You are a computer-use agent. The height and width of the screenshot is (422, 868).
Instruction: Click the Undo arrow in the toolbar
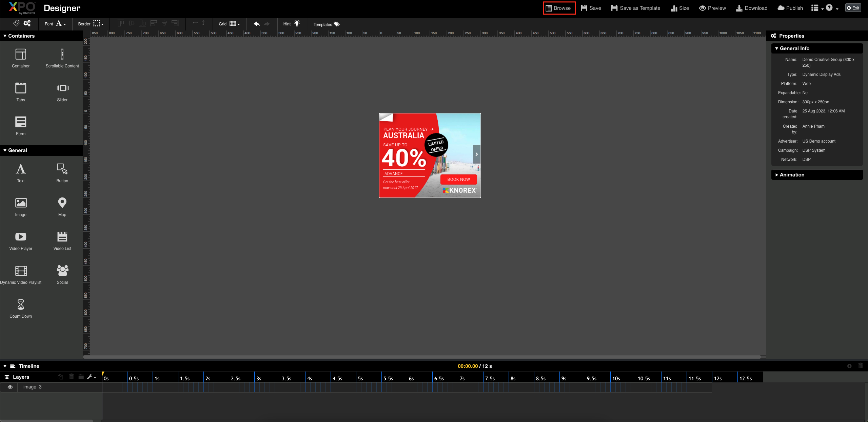[256, 24]
